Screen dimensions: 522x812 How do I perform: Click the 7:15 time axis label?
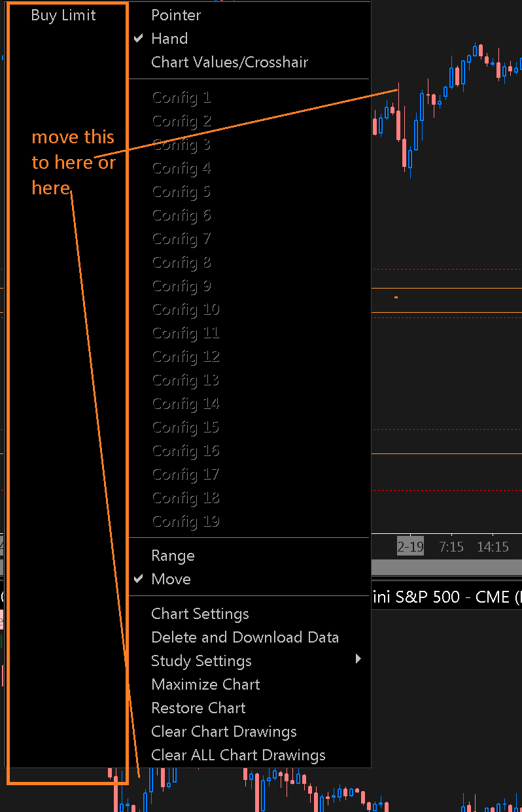point(451,546)
